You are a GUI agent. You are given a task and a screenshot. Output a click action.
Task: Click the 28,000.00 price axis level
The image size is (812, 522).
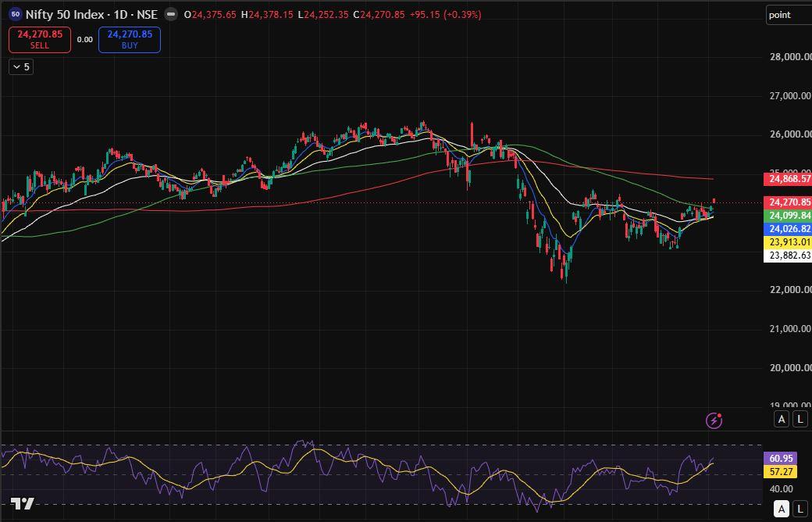click(x=790, y=57)
